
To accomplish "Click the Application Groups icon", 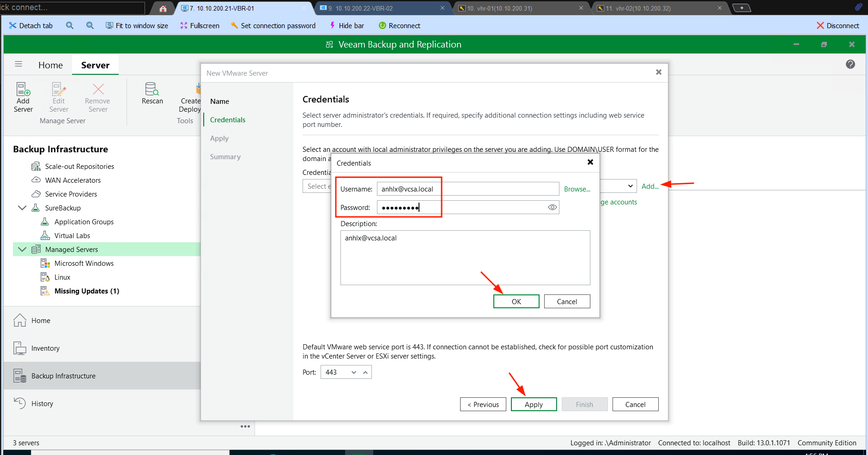I will click(x=45, y=222).
